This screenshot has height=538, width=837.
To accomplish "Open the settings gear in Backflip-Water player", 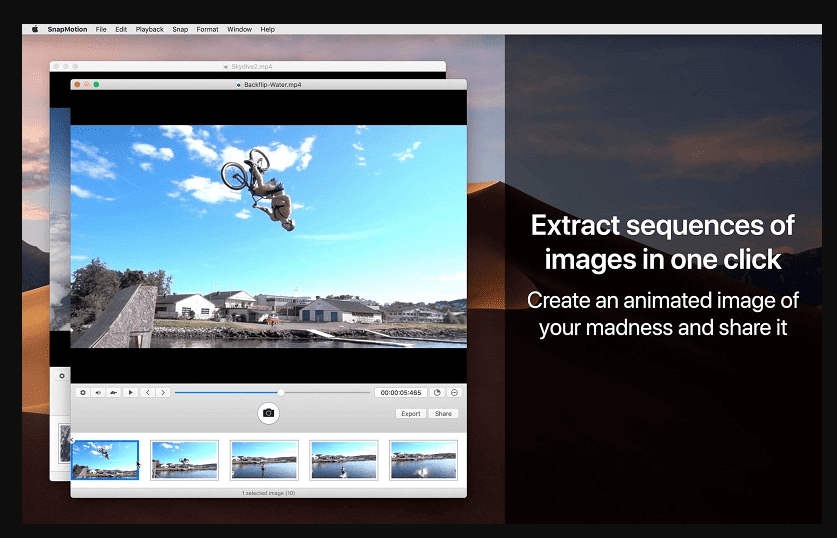I will tap(83, 392).
